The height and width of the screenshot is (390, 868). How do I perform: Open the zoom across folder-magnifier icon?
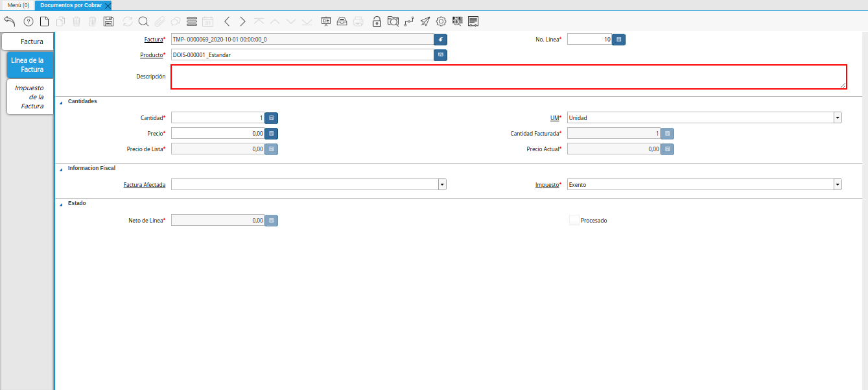coord(393,21)
